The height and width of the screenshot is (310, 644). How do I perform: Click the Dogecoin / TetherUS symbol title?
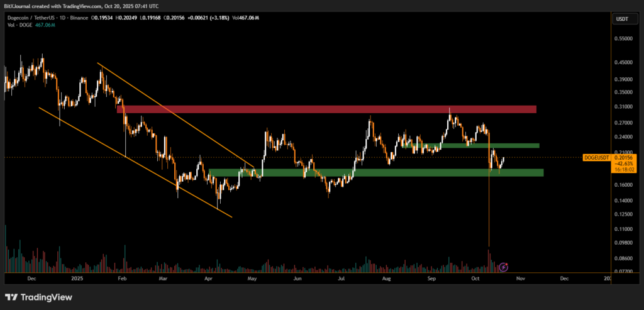tap(30, 19)
